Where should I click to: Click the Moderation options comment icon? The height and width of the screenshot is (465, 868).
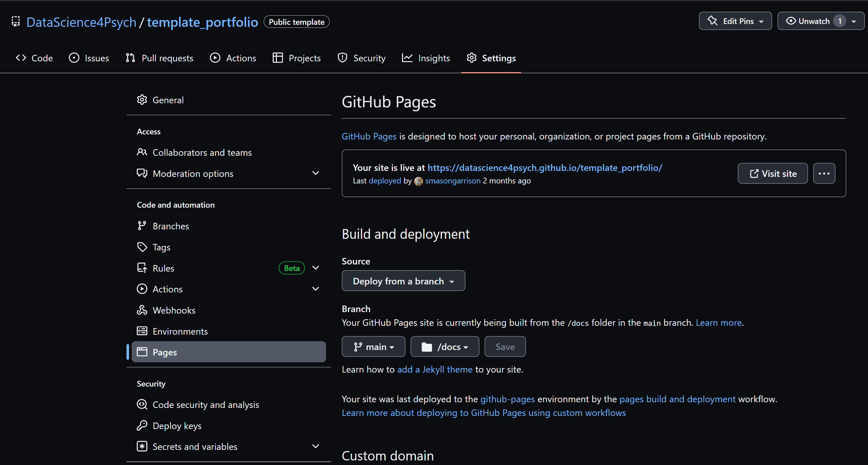coord(142,173)
